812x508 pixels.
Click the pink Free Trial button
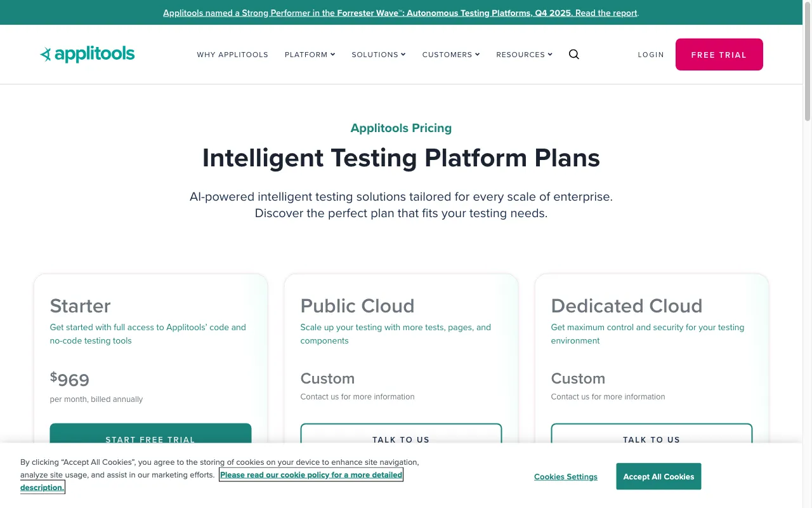click(x=719, y=55)
